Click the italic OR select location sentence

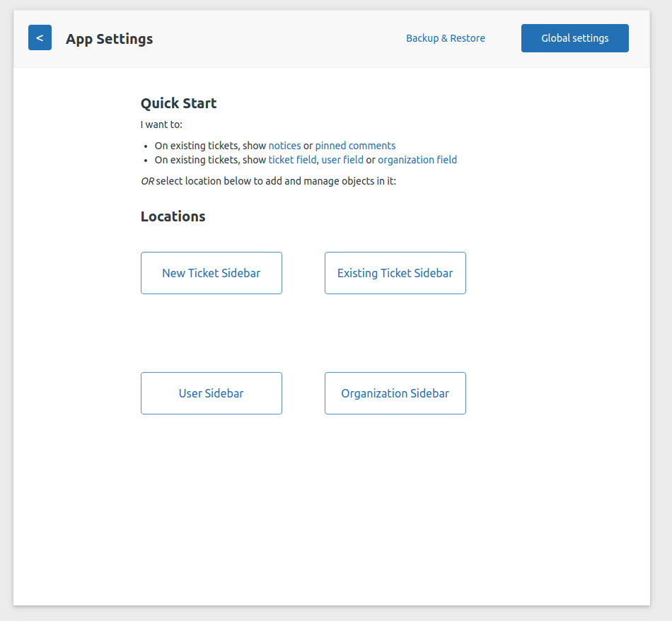pyautogui.click(x=268, y=181)
